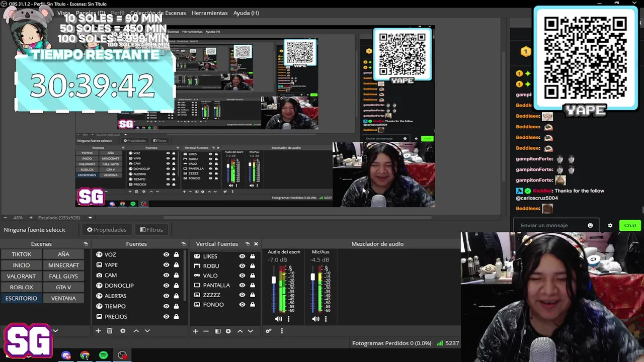Add a source in Vertical Fuentes
The height and width of the screenshot is (362, 644).
point(196,331)
